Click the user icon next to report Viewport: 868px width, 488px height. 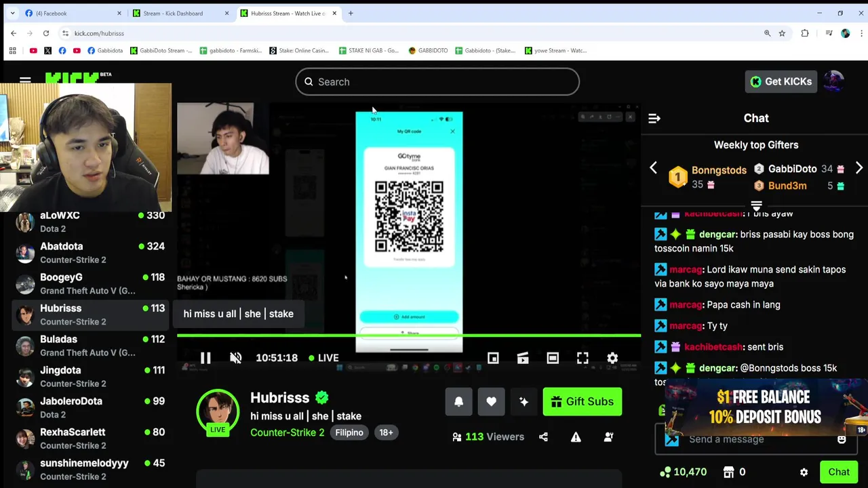click(x=608, y=437)
